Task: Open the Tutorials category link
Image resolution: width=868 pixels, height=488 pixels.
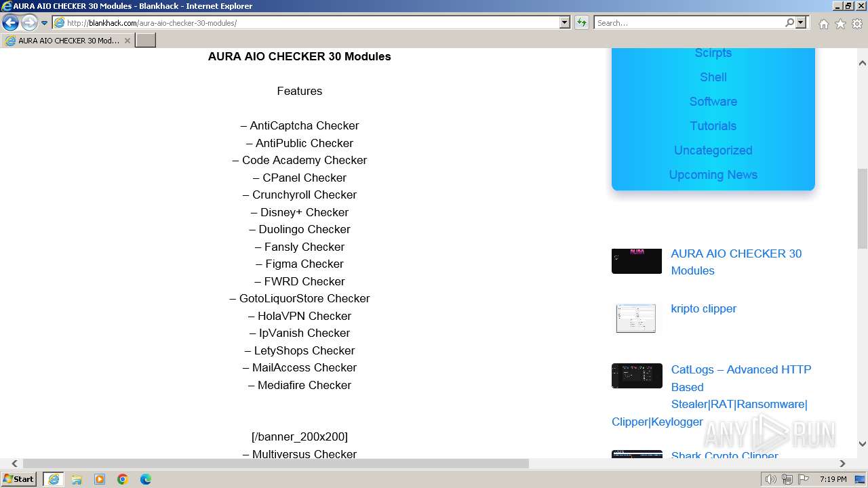Action: coord(713,126)
